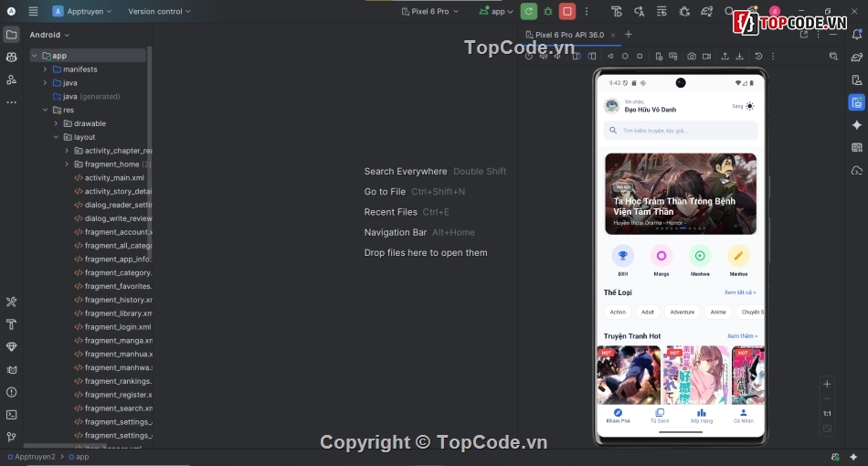868x466 pixels.
Task: Open Running Devices tool window icon
Action: (x=856, y=102)
